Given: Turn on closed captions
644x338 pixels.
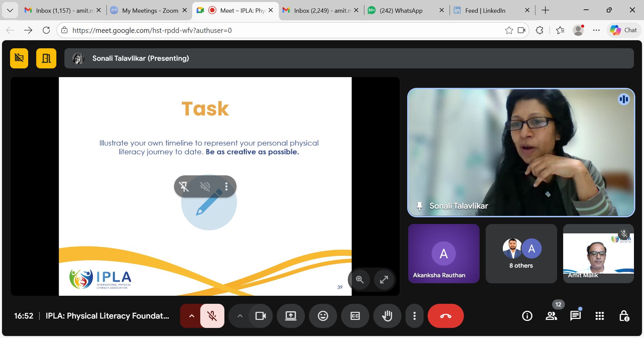Looking at the screenshot, I should 355,316.
